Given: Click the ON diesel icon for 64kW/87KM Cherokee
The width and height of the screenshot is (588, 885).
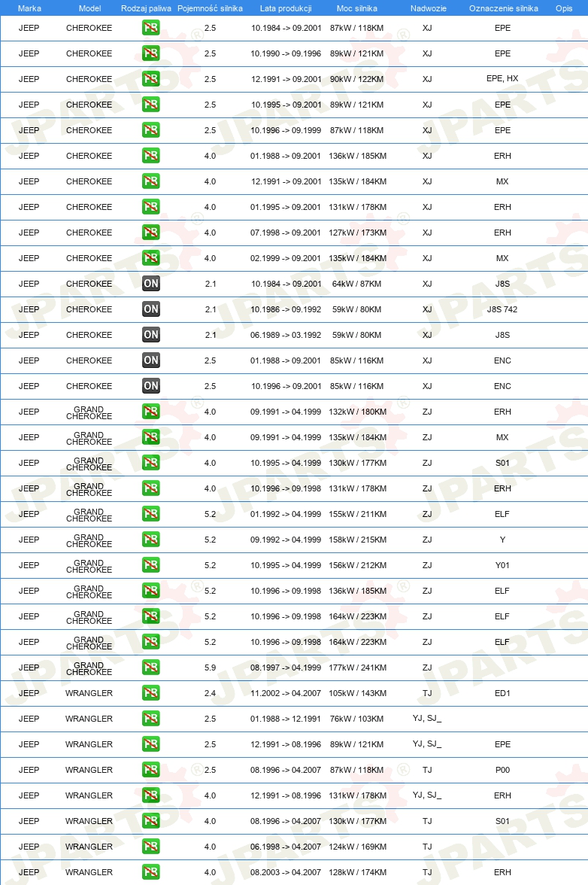Looking at the screenshot, I should pos(150,283).
